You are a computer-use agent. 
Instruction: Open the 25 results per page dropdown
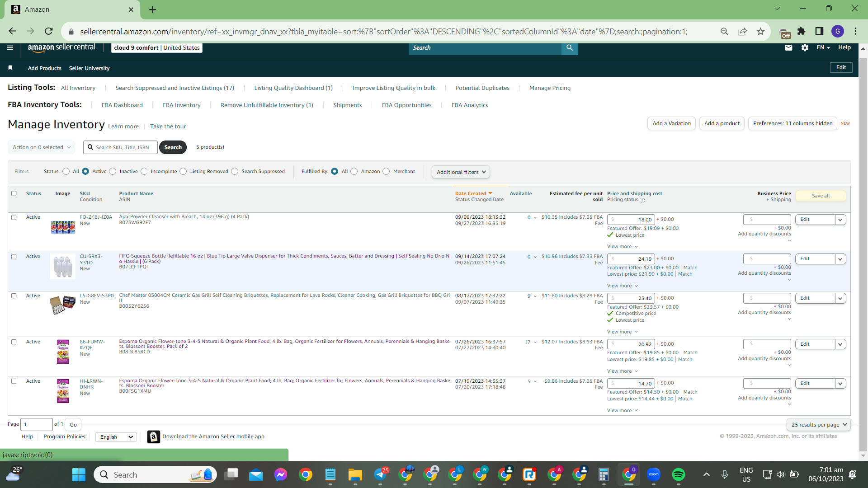pyautogui.click(x=819, y=425)
